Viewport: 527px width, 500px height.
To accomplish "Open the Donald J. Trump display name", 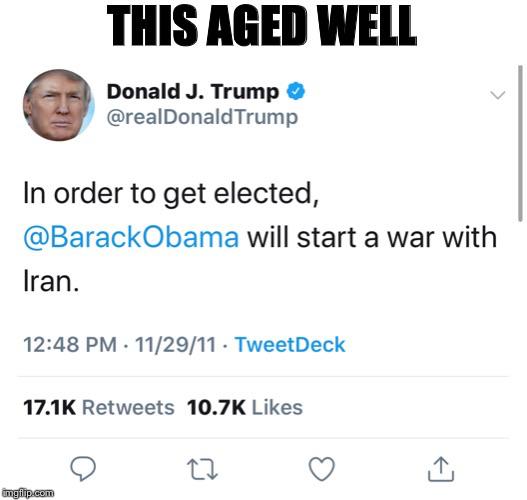I will tap(193, 91).
